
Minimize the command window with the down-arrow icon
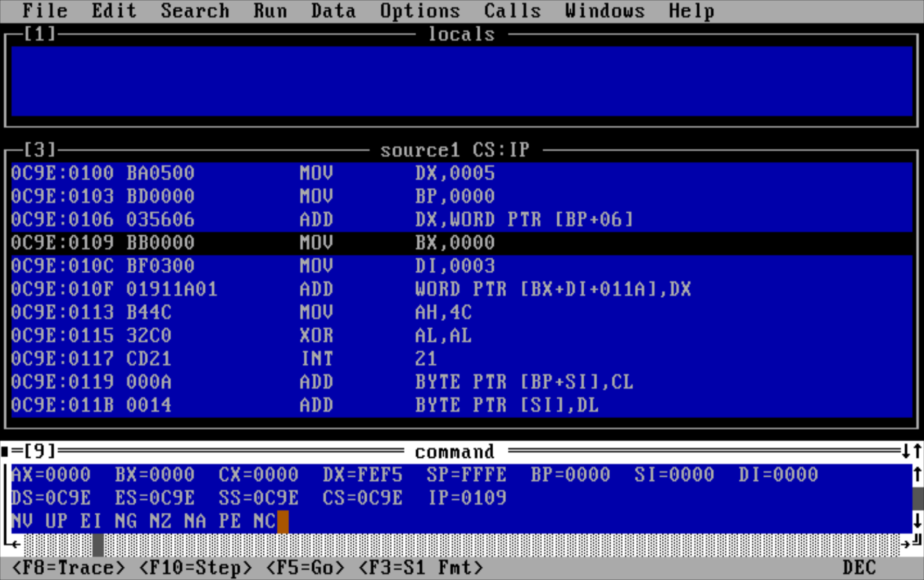pyautogui.click(x=906, y=451)
